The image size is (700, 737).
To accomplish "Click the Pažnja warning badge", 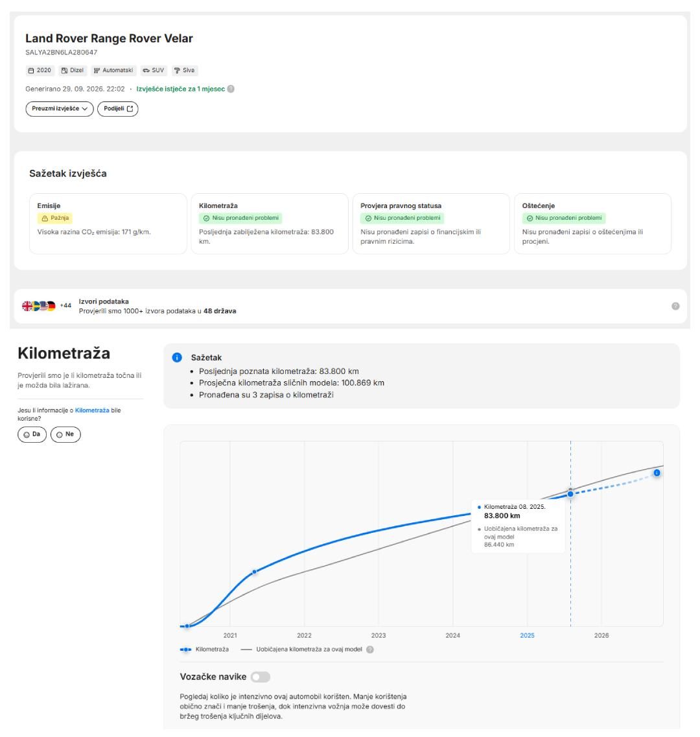I will (x=55, y=218).
